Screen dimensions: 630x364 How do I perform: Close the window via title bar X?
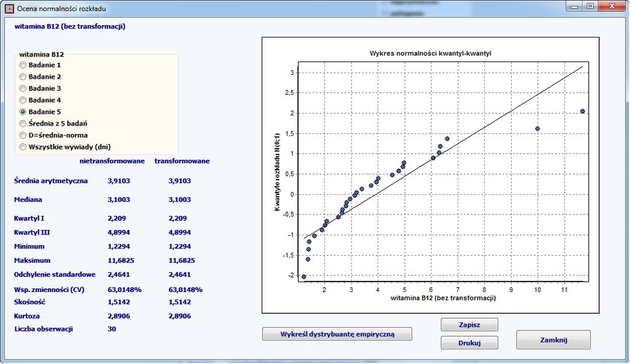pyautogui.click(x=612, y=6)
